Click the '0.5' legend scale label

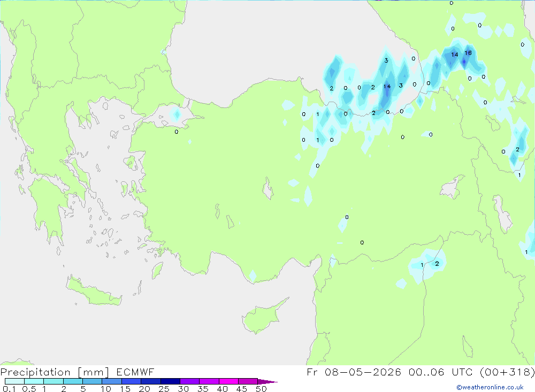pos(29,389)
